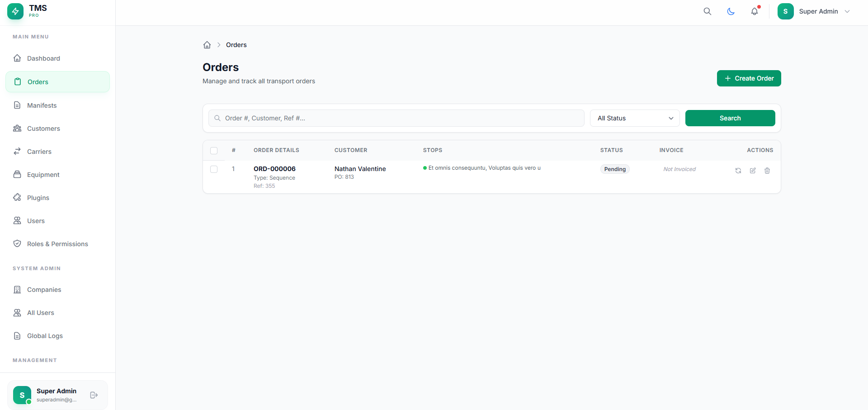Open Equipment menu item
This screenshot has width=868, height=410.
[x=57, y=175]
